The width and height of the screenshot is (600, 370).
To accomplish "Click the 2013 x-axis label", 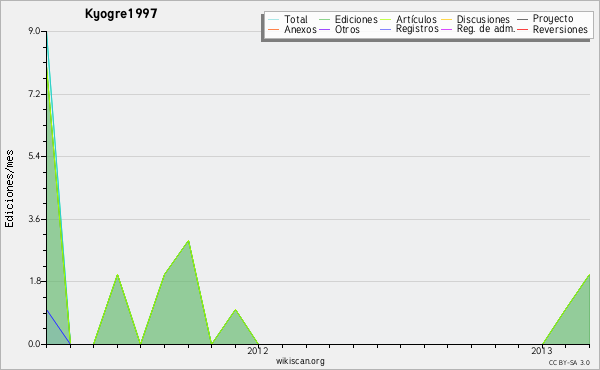I will (542, 350).
